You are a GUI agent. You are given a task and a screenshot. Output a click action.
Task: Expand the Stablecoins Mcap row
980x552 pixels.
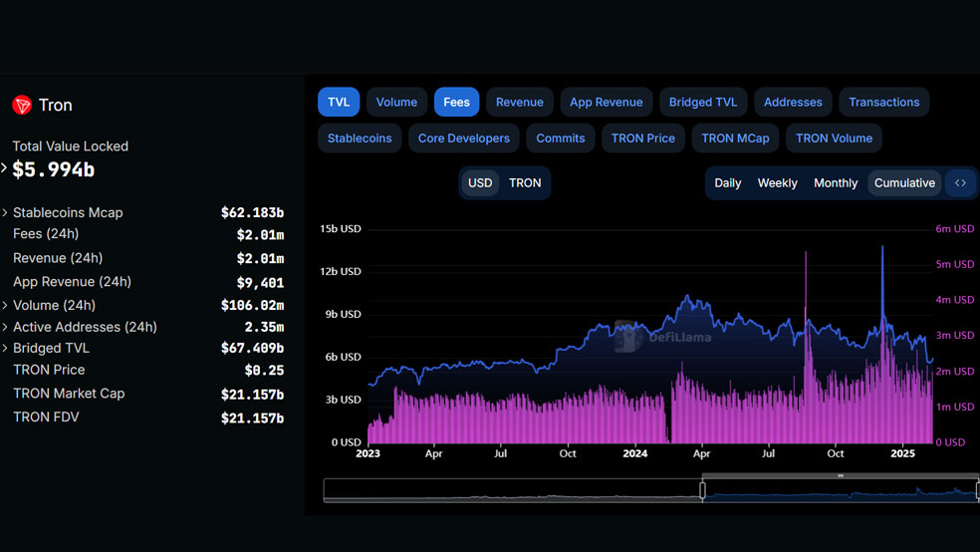pyautogui.click(x=5, y=212)
